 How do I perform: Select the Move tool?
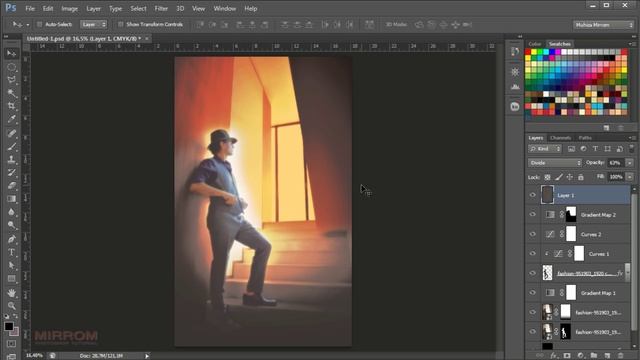click(x=11, y=53)
